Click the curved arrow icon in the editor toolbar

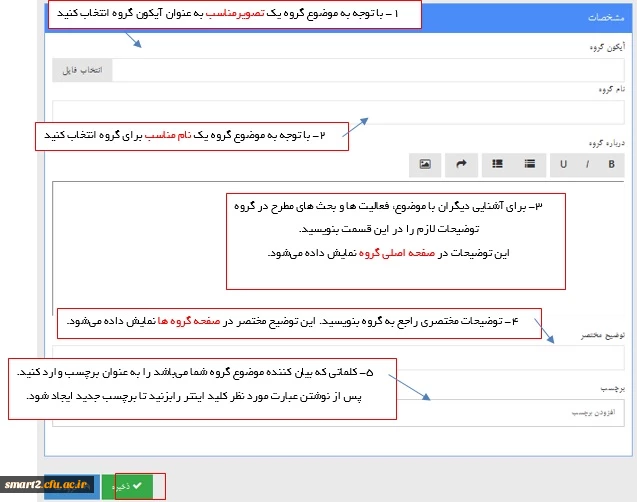tap(462, 164)
